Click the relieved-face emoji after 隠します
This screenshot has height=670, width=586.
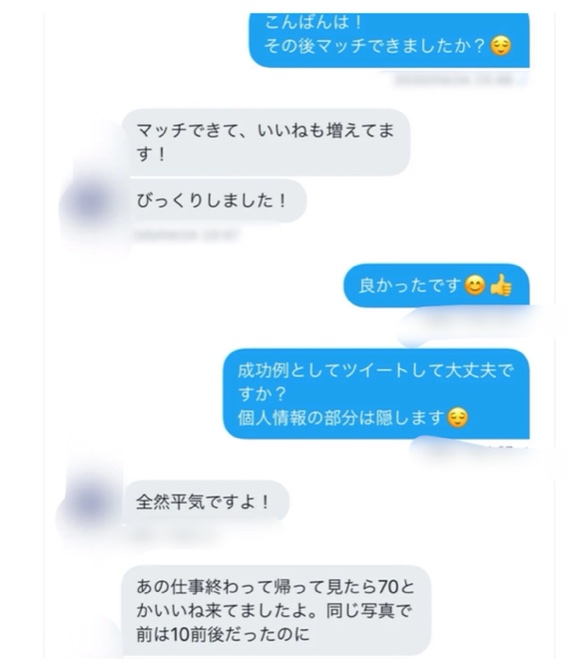point(457,417)
